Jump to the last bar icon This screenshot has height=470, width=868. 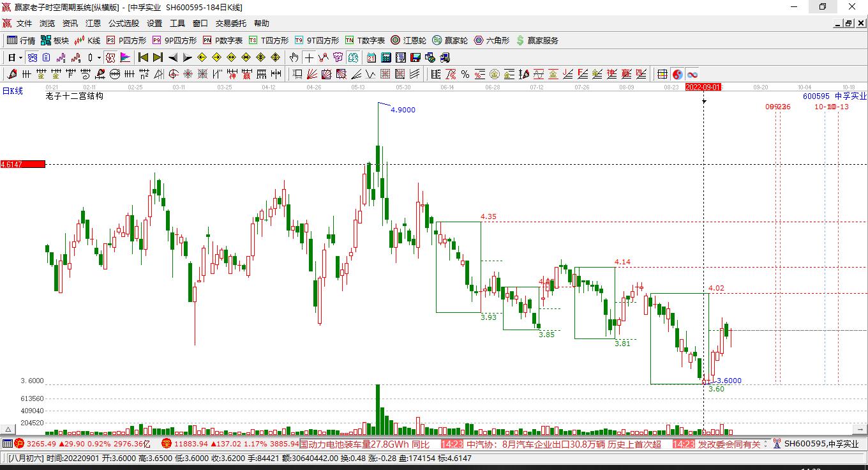pyautogui.click(x=158, y=57)
